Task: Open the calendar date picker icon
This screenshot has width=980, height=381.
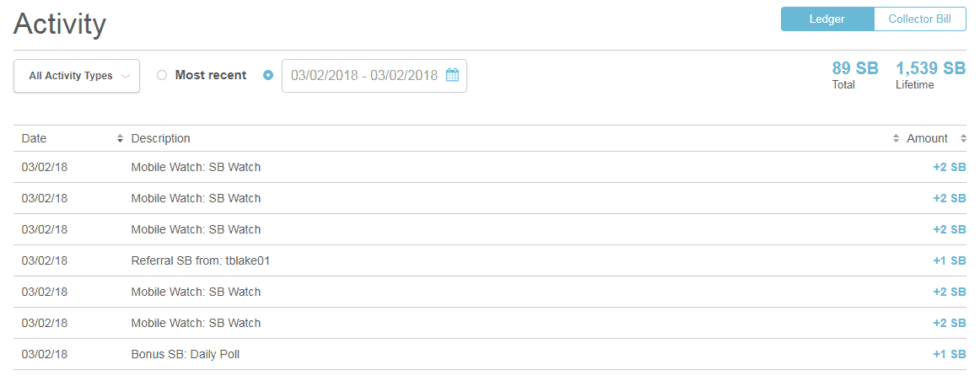Action: [x=453, y=76]
